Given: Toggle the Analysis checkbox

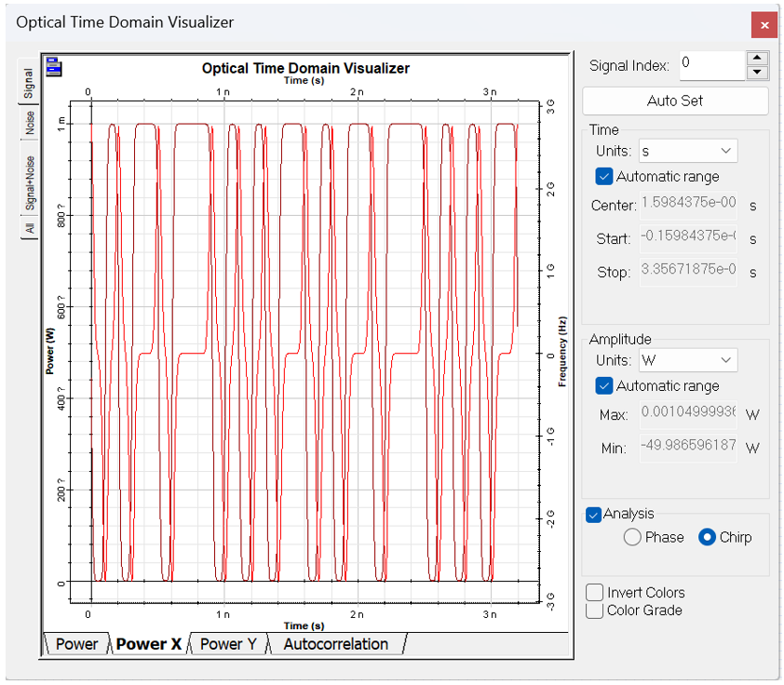Looking at the screenshot, I should click(x=593, y=514).
